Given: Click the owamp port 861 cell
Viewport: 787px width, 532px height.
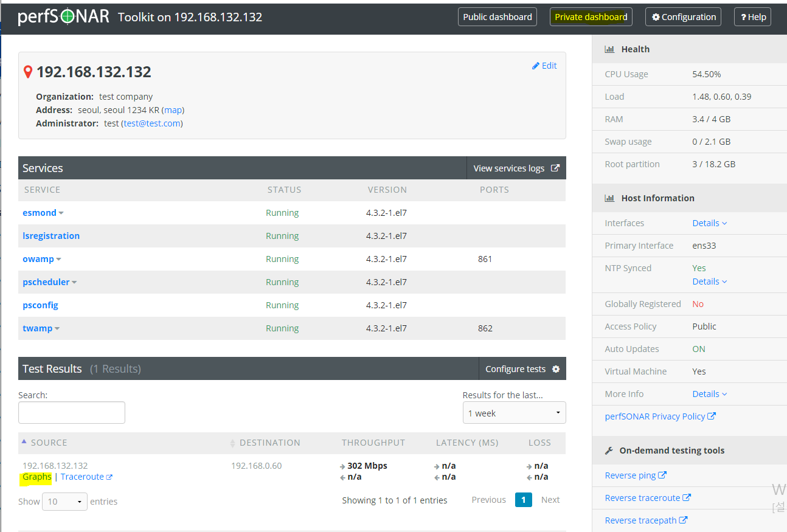Looking at the screenshot, I should 485,259.
